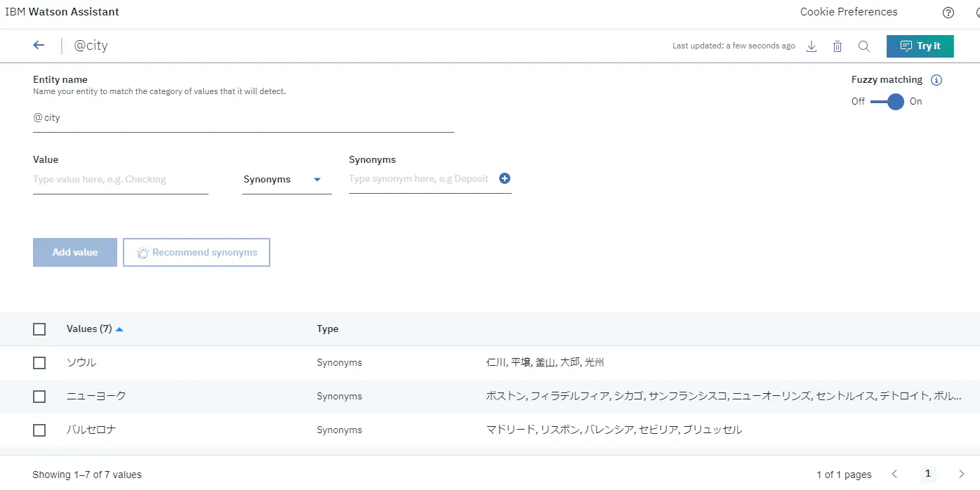Add synonym with the plus icon
980x490 pixels.
pyautogui.click(x=504, y=178)
